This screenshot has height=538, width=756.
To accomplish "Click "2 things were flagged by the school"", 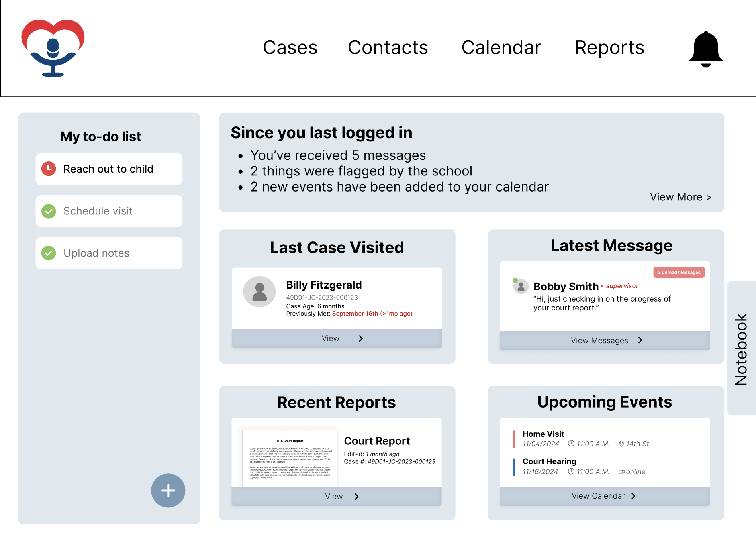I will click(x=362, y=171).
